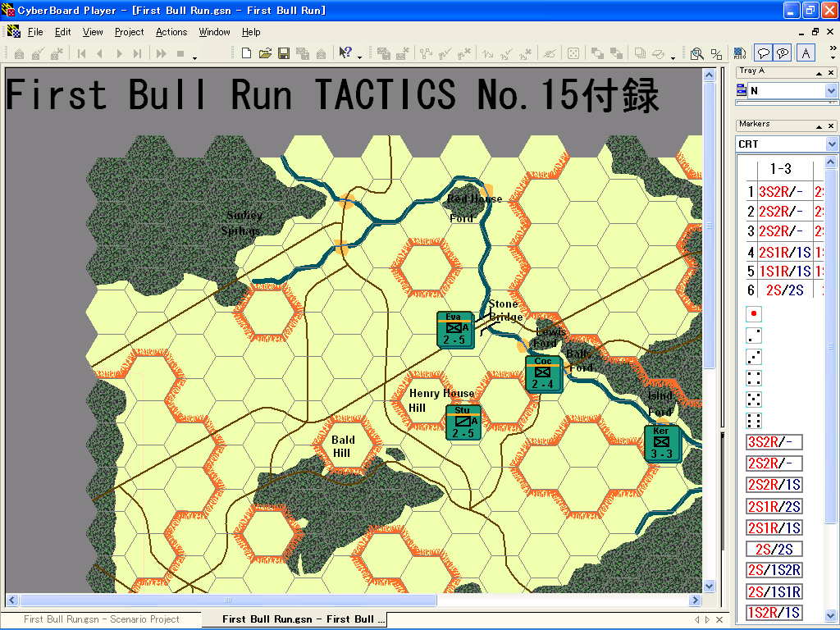
Task: Click the step forward playback arrow
Action: (x=119, y=53)
